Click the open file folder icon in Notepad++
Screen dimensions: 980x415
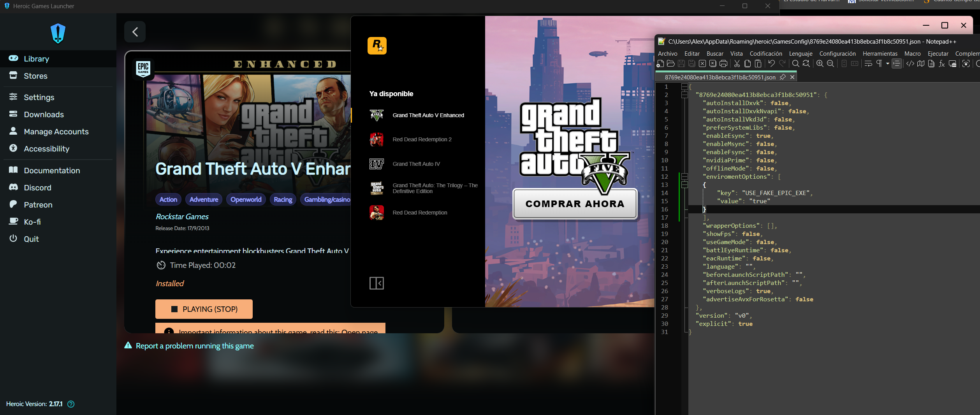click(x=670, y=64)
